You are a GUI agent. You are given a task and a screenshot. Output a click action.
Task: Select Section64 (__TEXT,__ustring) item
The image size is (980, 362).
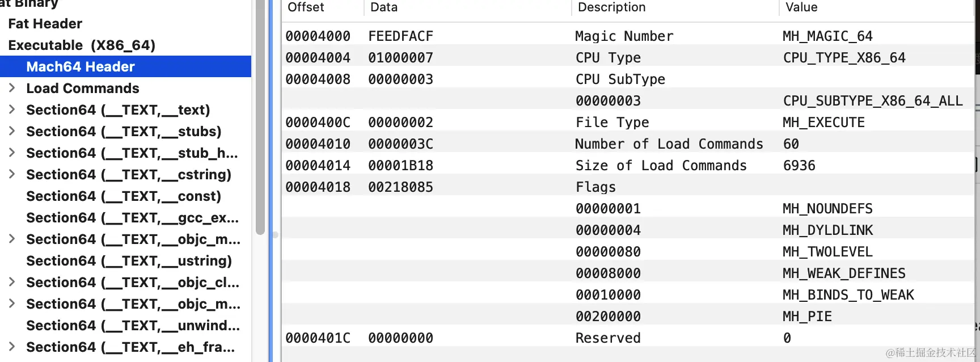pos(129,260)
